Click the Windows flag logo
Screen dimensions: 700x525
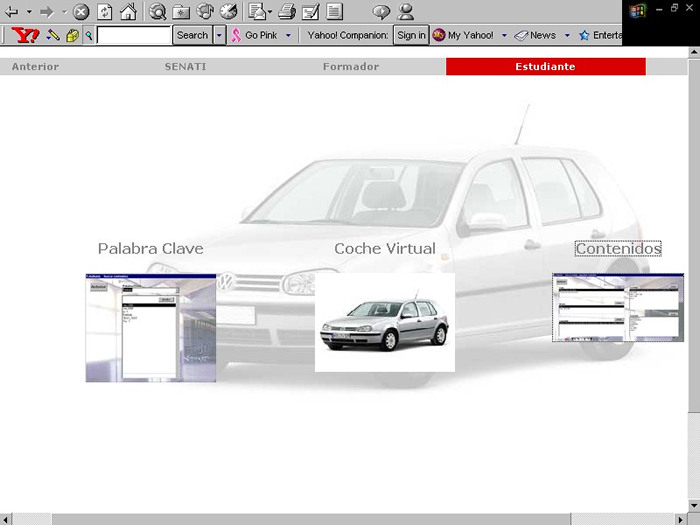point(638,11)
